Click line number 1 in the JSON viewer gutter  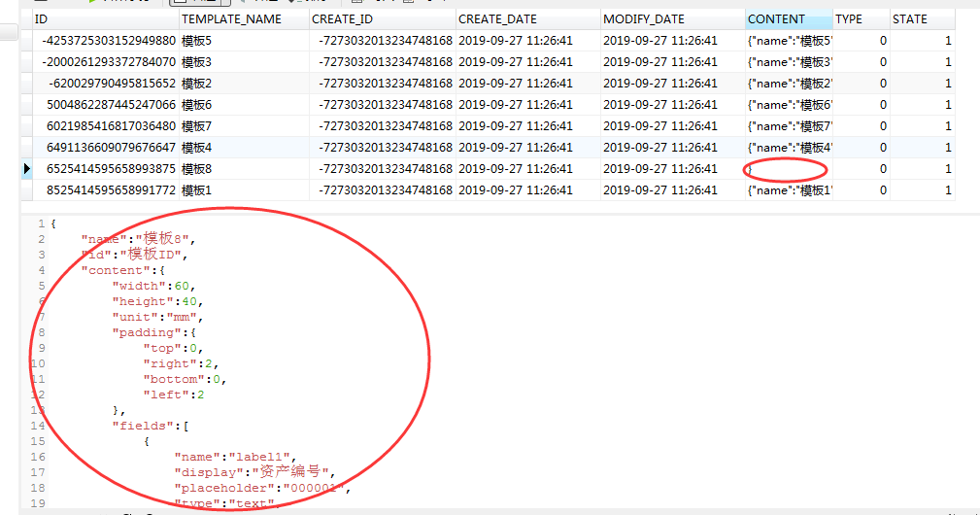tap(41, 223)
